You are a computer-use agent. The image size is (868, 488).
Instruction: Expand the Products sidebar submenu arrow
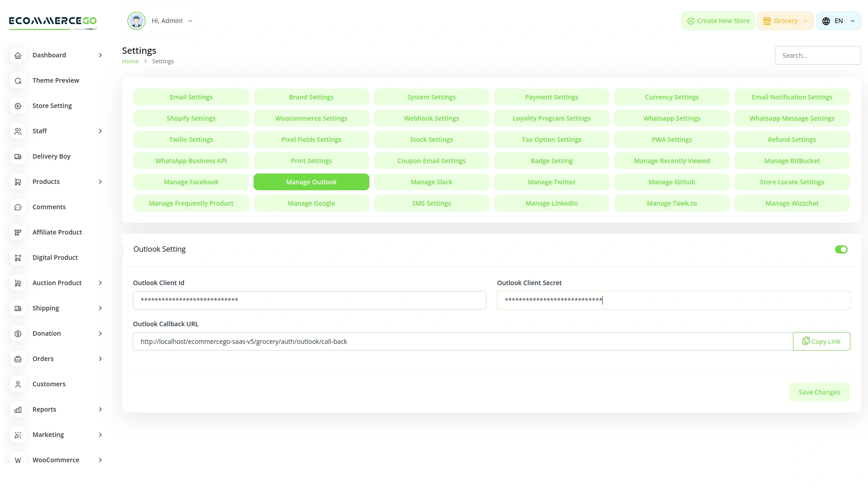pos(100,182)
